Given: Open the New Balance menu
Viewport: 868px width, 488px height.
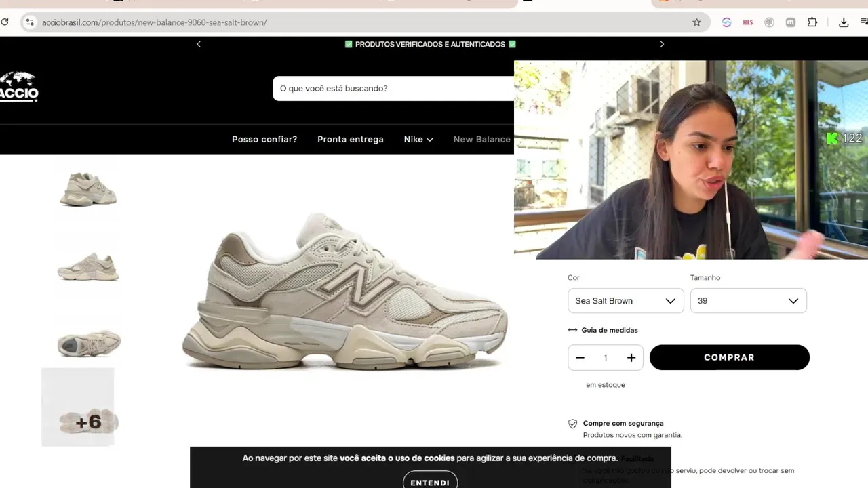Looking at the screenshot, I should [x=481, y=139].
